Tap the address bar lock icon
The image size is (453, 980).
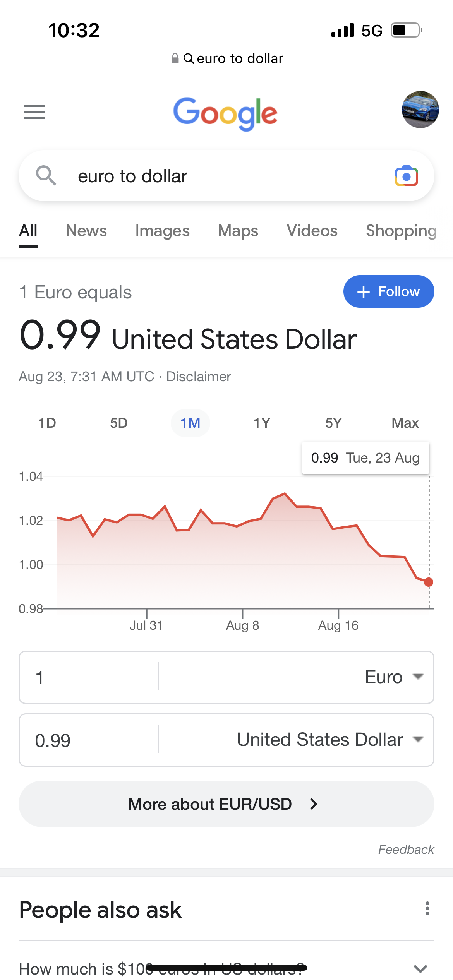[x=175, y=58]
